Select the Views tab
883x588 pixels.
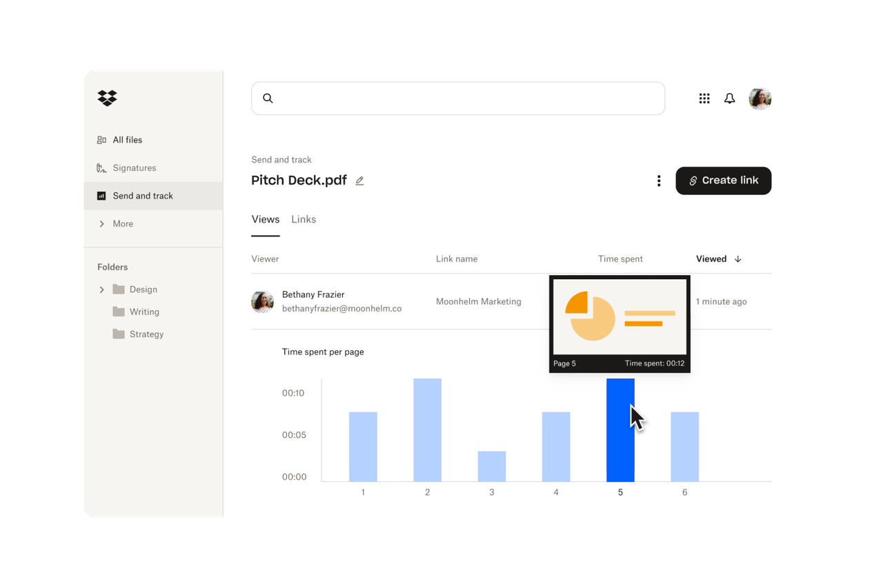[266, 219]
